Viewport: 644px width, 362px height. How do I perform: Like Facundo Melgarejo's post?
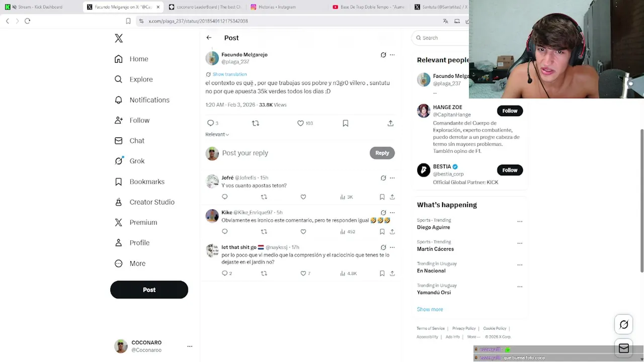300,123
